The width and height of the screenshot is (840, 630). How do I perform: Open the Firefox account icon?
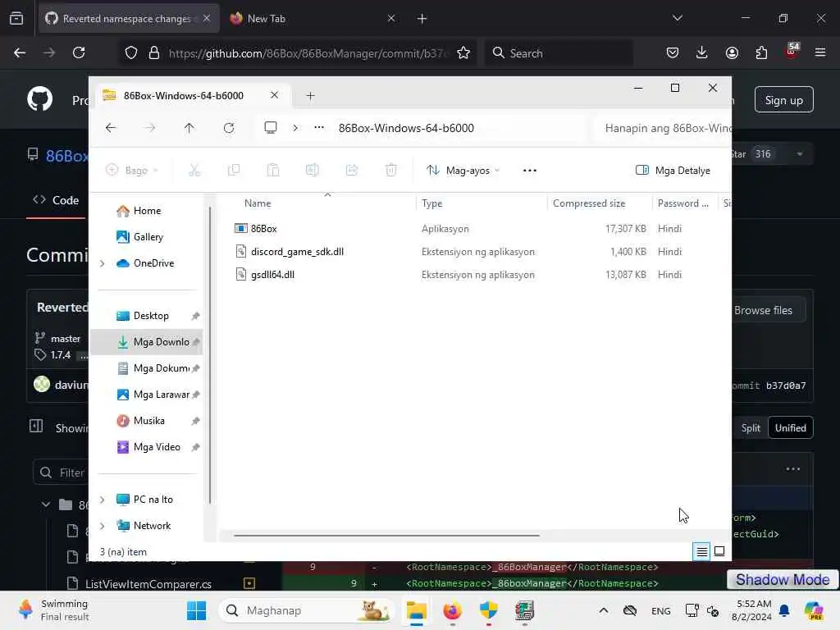click(732, 52)
